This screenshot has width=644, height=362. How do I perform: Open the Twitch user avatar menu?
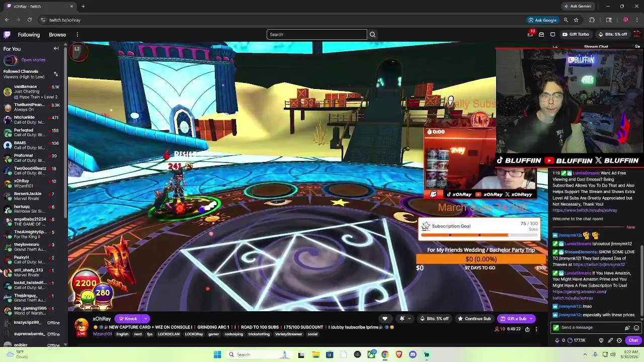[637, 35]
